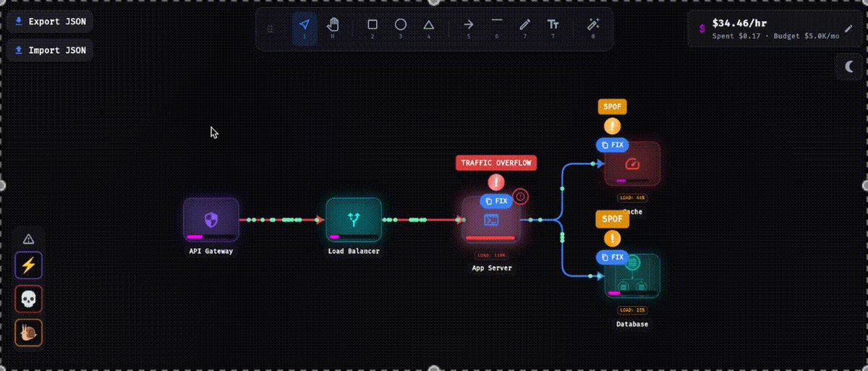868x371 pixels.
Task: Click the spent and budget summary text
Action: tap(776, 35)
